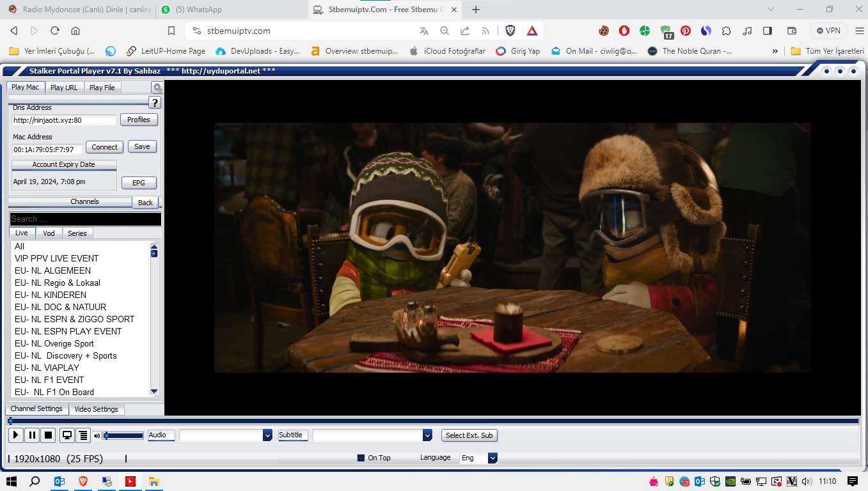Bookmark this page using bookmark icon
This screenshot has width=868, height=491.
[171, 31]
